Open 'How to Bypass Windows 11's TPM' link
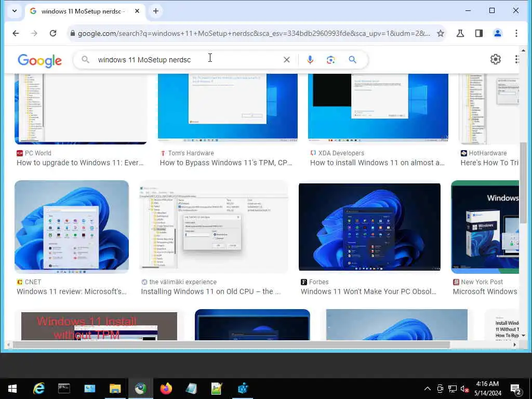This screenshot has height=399, width=532. [x=226, y=163]
